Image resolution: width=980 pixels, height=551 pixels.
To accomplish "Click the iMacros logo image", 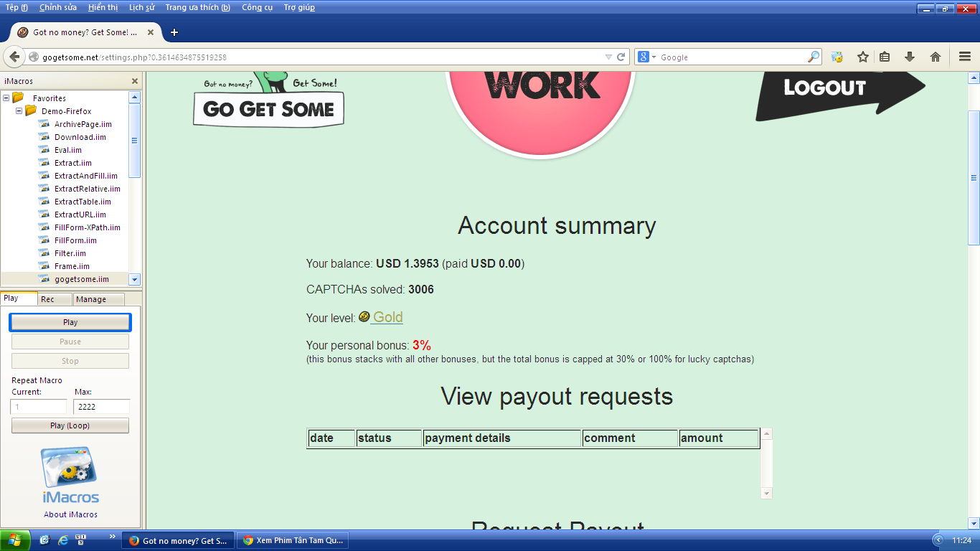I will (70, 475).
